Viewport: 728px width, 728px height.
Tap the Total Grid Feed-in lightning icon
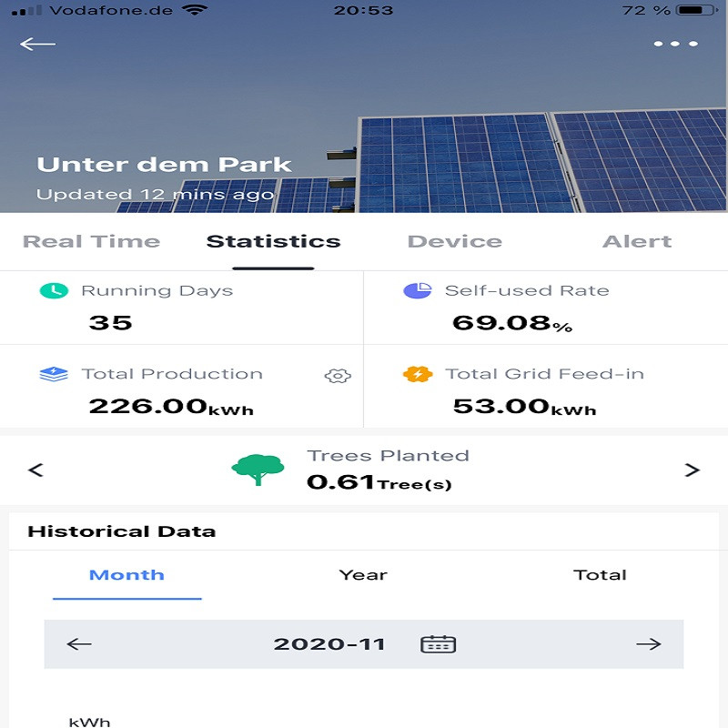[417, 375]
